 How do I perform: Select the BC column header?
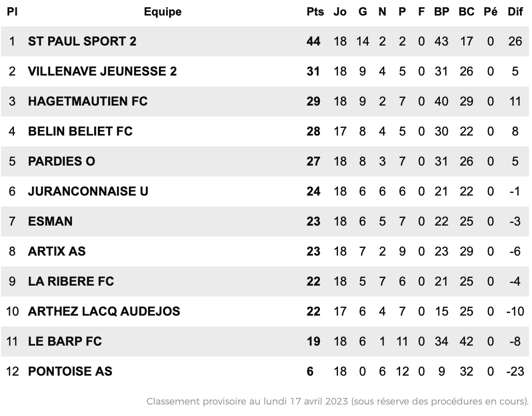pyautogui.click(x=466, y=12)
